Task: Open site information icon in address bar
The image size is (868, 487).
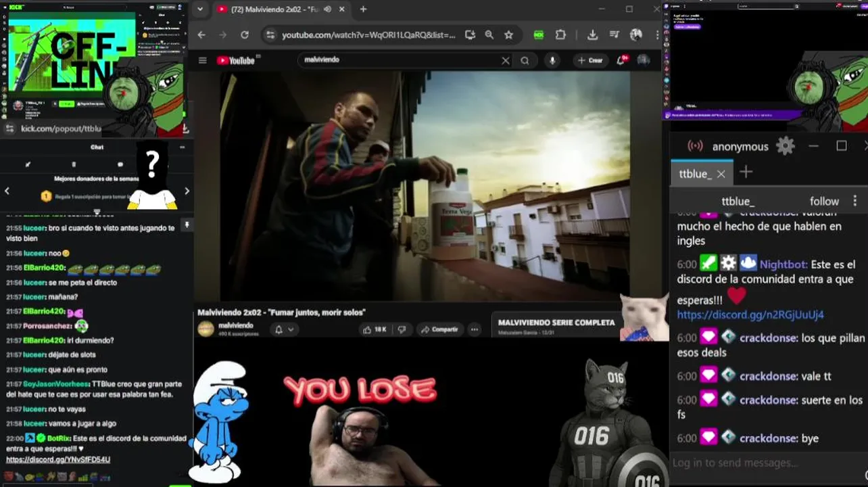Action: [270, 35]
